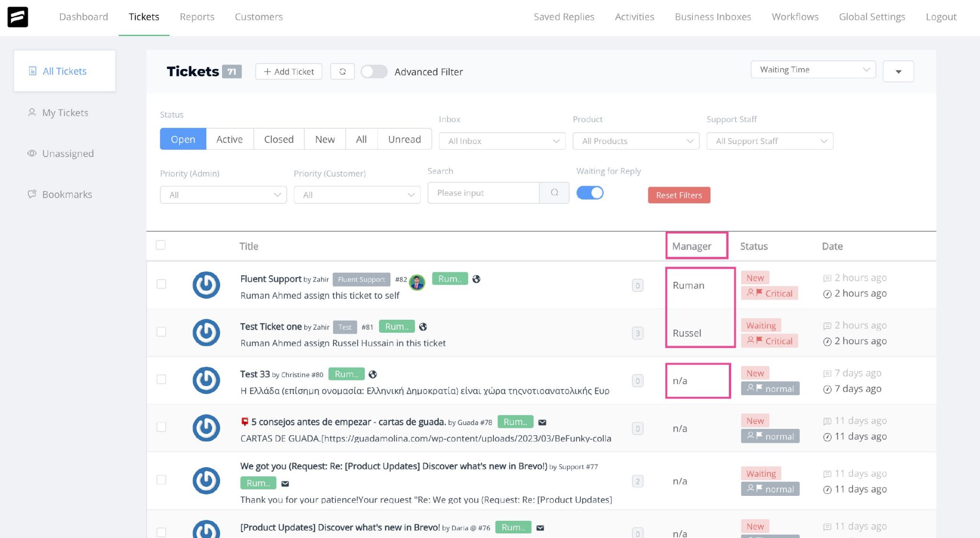Expand the Priority (Admin) dropdown
The image size is (980, 538).
pyautogui.click(x=223, y=194)
